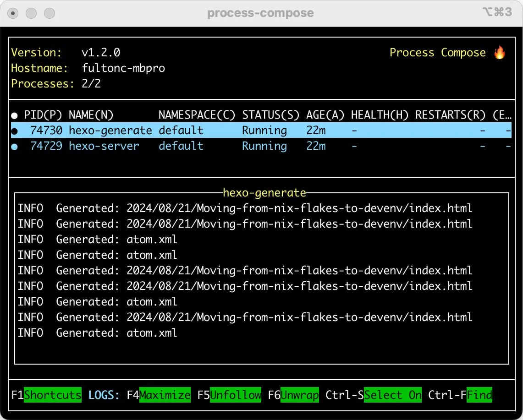Click the Process Compose flame icon
The width and height of the screenshot is (523, 420).
click(499, 52)
